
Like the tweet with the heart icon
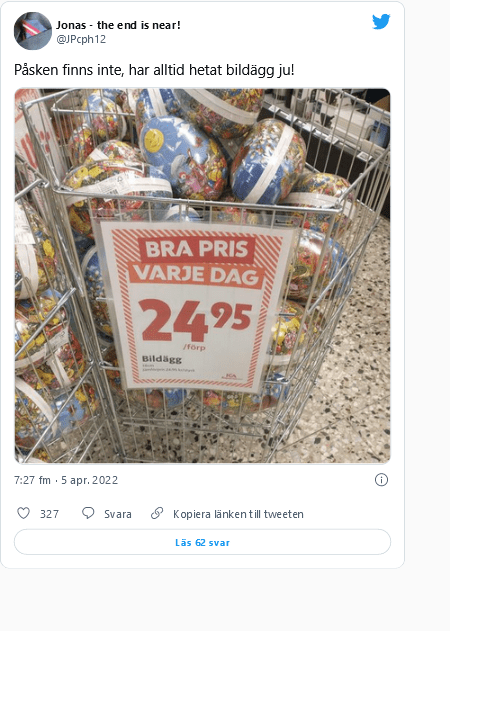[x=23, y=513]
